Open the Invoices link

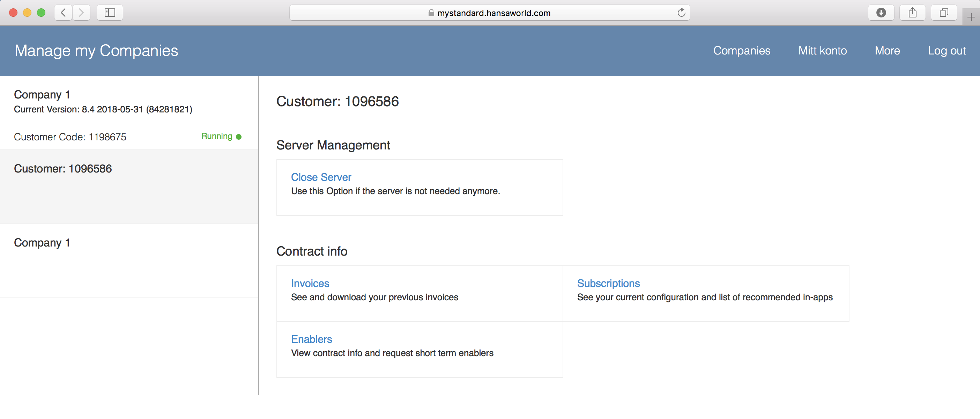(310, 284)
